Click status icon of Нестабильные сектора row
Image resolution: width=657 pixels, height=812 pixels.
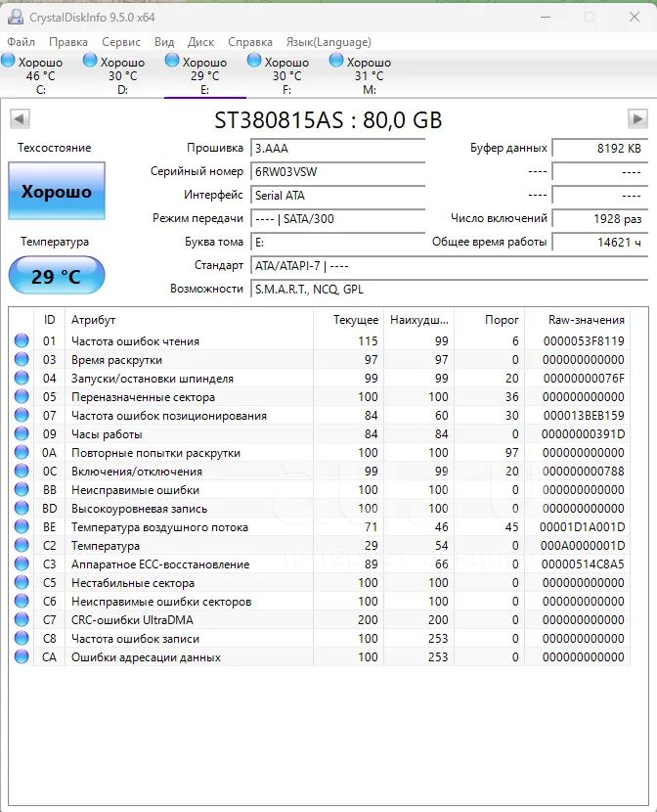click(22, 583)
